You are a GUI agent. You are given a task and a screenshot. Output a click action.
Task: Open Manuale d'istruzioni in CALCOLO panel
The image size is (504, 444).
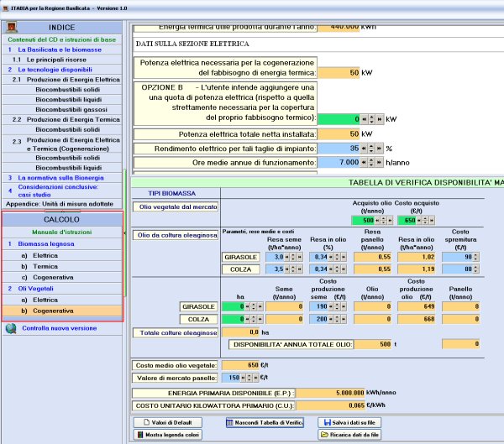click(62, 232)
